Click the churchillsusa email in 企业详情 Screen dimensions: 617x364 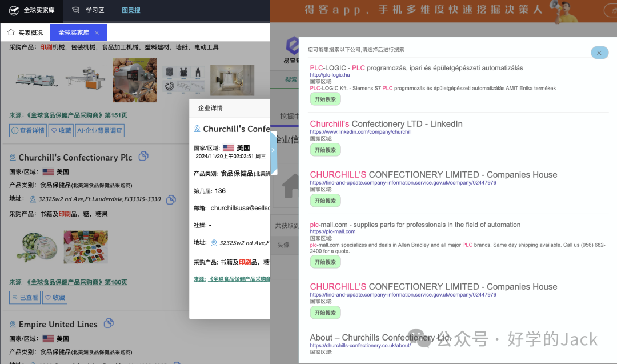(240, 208)
